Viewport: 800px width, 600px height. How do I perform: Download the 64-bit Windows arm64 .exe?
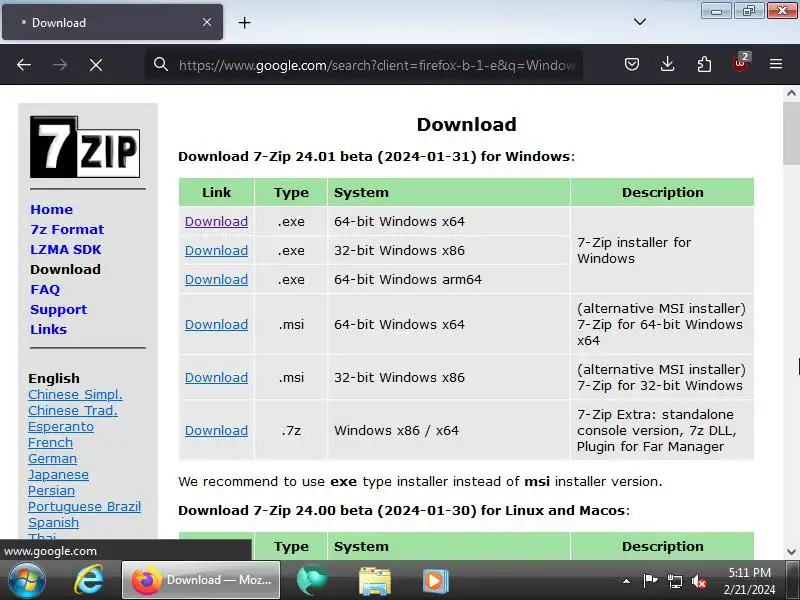pos(216,280)
